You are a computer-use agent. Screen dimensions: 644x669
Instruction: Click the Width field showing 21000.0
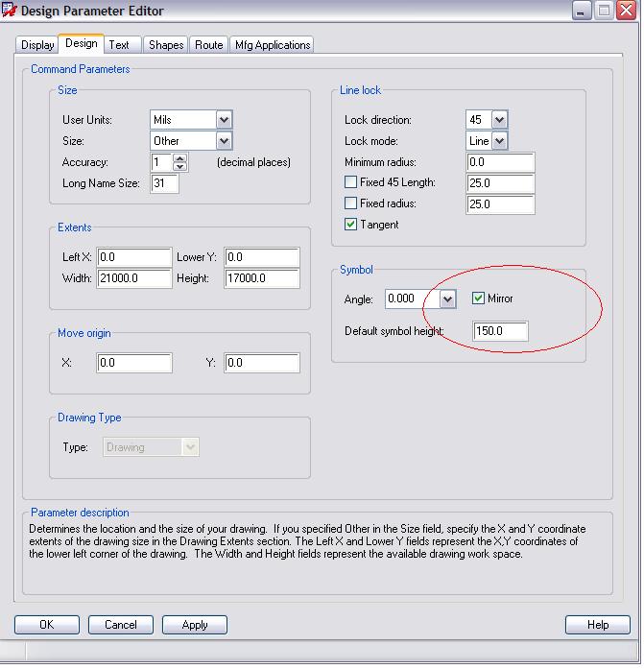[134, 278]
